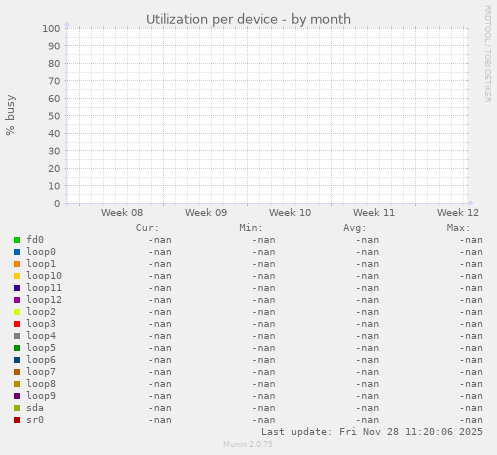Click the Week 12 axis label
This screenshot has width=497, height=455.
458,213
